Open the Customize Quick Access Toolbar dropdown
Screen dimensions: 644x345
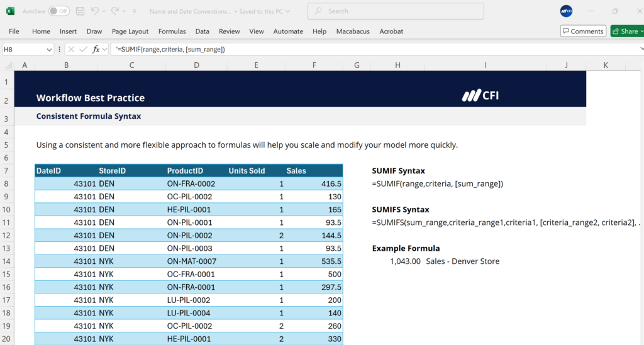click(135, 11)
